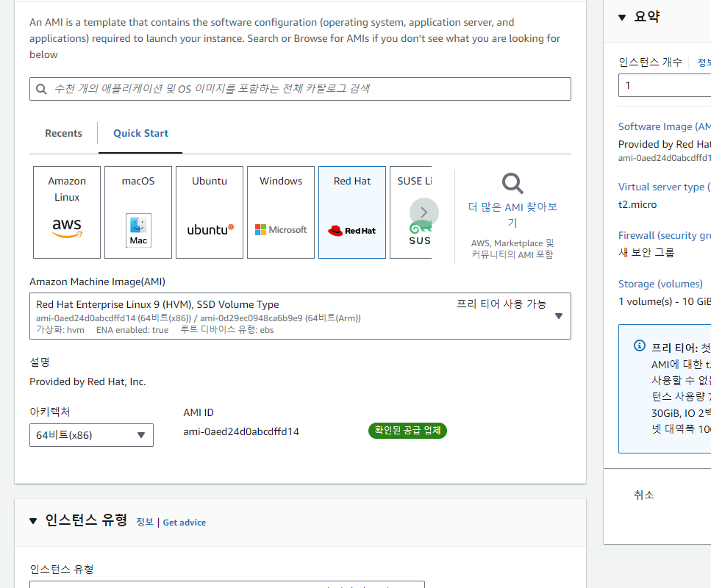The image size is (711, 588).
Task: Click the 취소 cancel button
Action: 644,495
